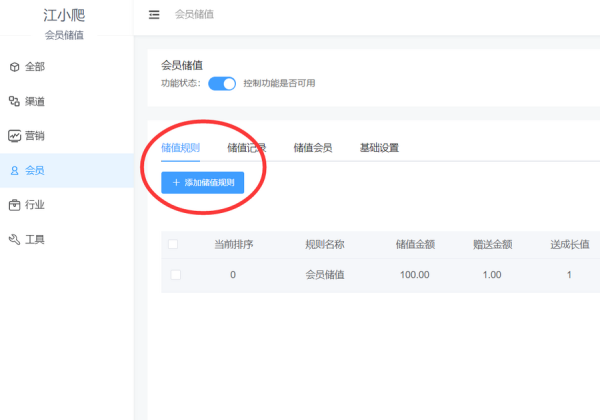
Task: Open the 行业 sidebar menu label
Action: [35, 205]
